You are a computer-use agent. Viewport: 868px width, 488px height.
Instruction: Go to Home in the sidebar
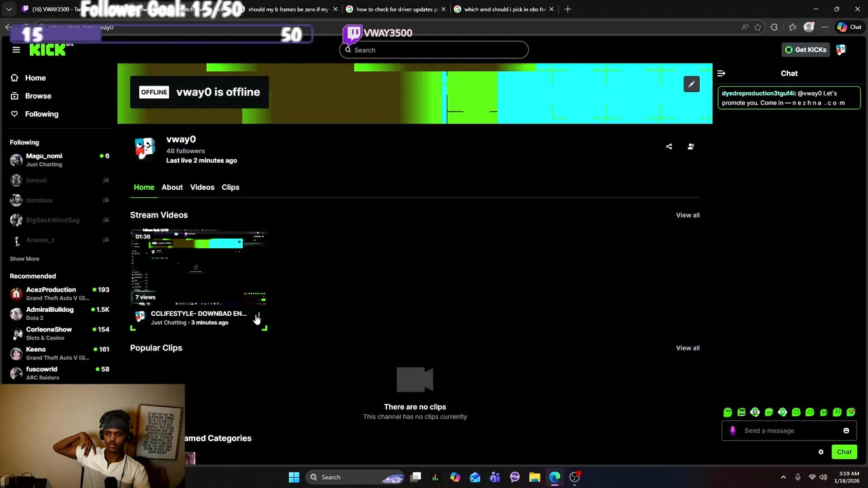point(28,78)
